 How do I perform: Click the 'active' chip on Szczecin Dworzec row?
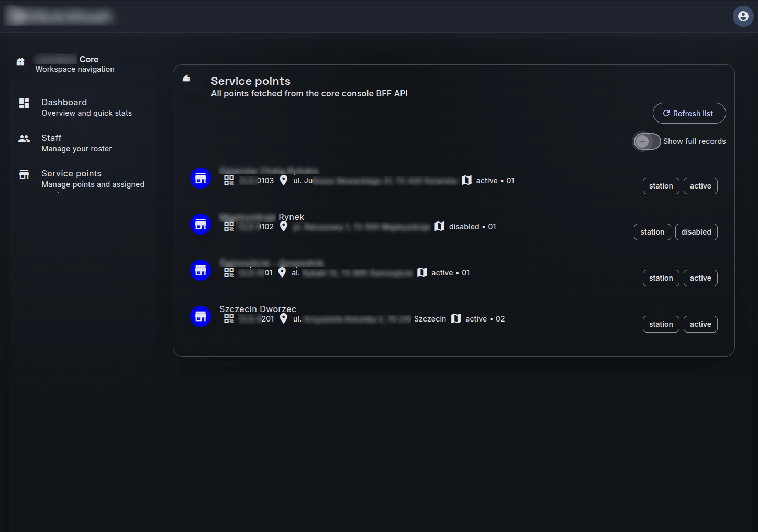pos(700,324)
